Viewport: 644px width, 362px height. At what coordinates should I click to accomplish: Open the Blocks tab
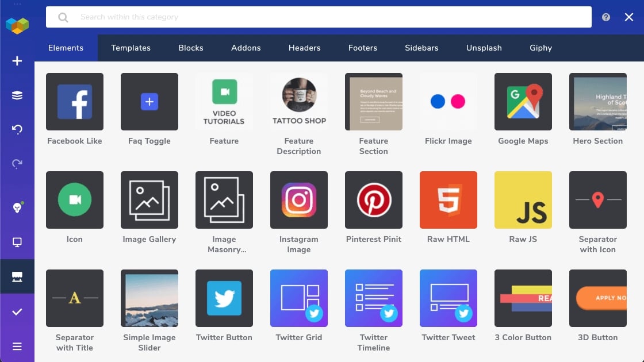click(x=190, y=48)
